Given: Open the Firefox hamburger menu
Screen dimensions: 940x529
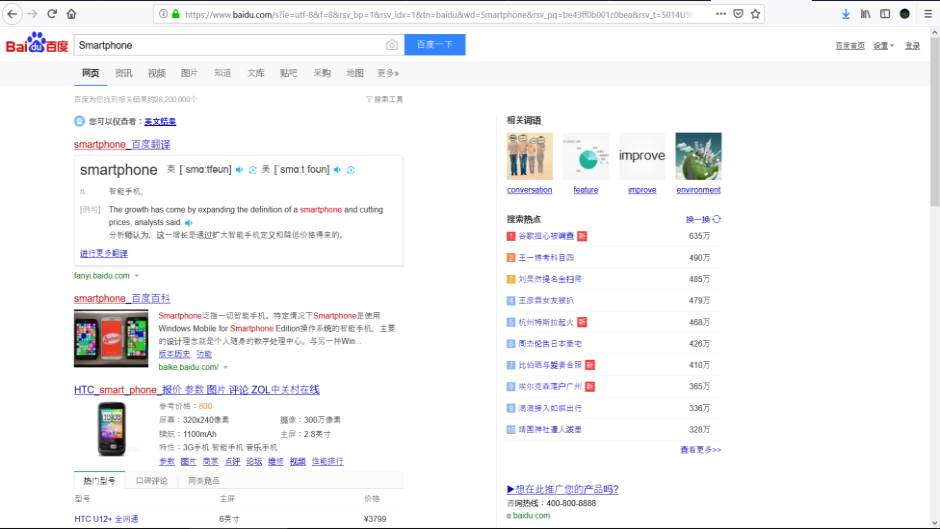Looking at the screenshot, I should [x=925, y=14].
